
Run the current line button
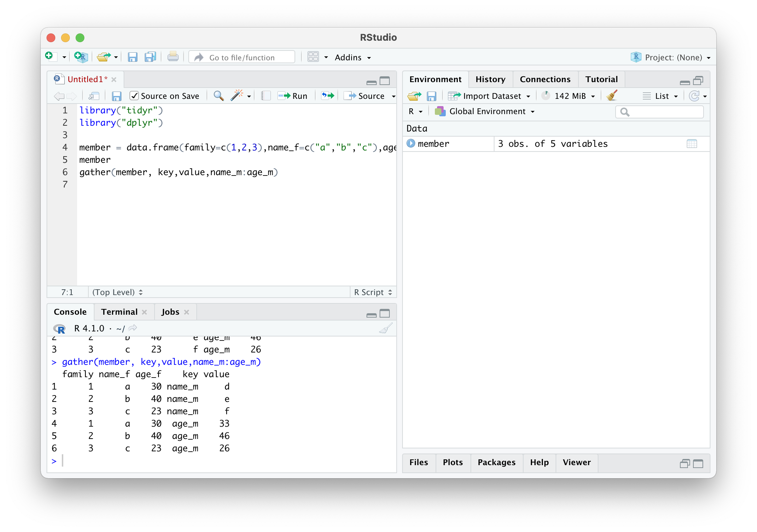(x=293, y=96)
